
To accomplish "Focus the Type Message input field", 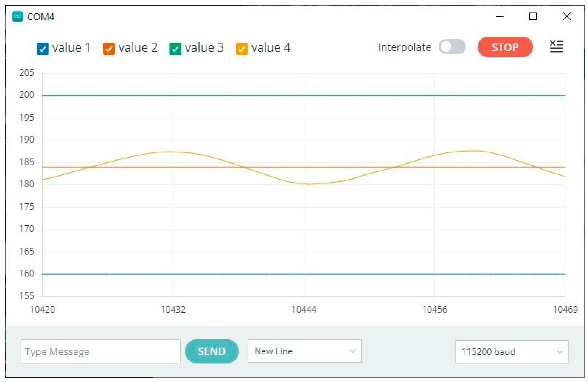I will (100, 351).
